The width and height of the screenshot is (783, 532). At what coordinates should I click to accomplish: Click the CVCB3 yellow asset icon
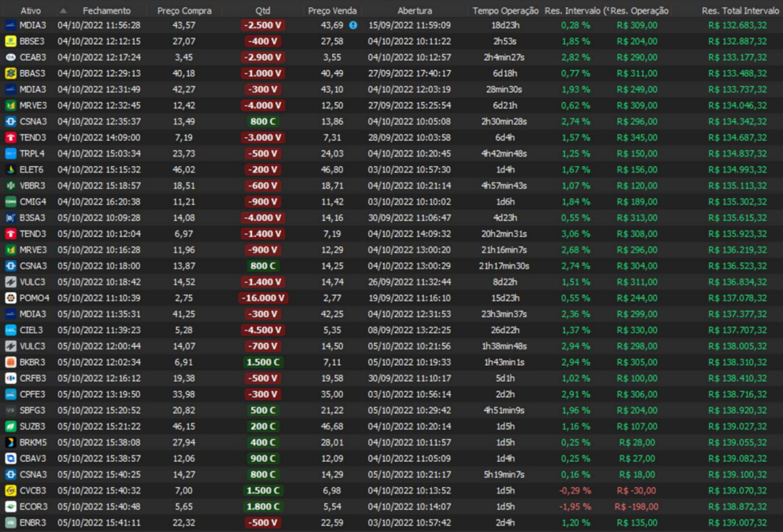[11, 490]
